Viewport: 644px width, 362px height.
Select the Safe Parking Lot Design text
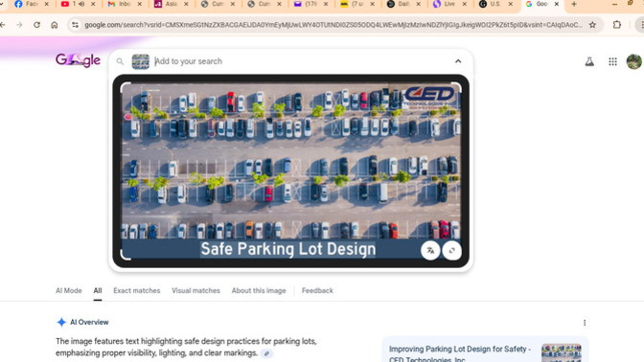287,249
